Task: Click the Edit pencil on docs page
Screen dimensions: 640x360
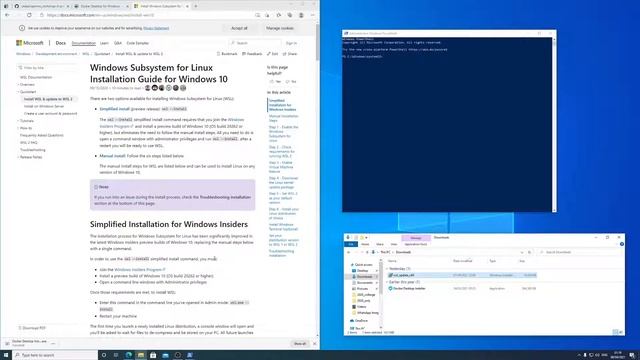Action: click(x=269, y=54)
